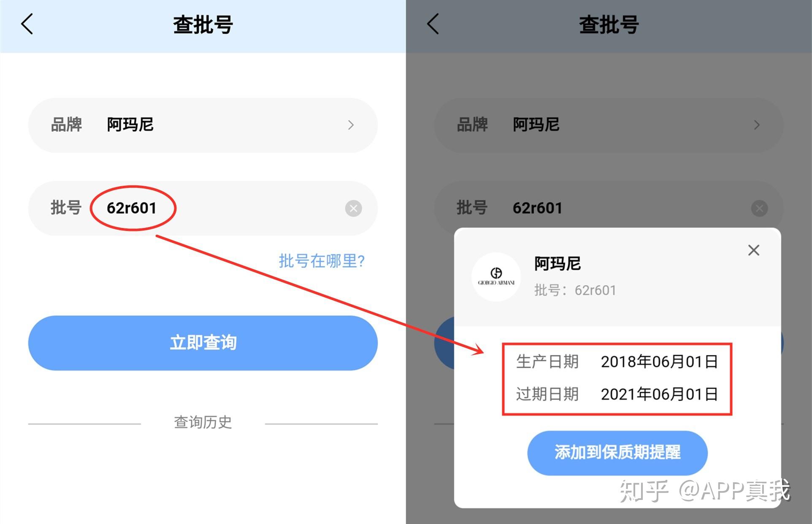The image size is (812, 524).
Task: Open the 批号在哪里? help link
Action: tap(322, 261)
